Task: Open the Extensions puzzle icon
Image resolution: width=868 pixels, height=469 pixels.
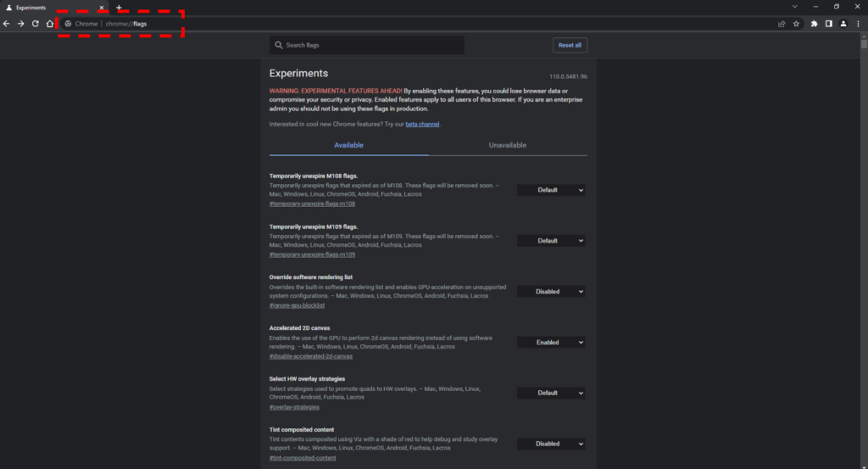Action: 815,24
